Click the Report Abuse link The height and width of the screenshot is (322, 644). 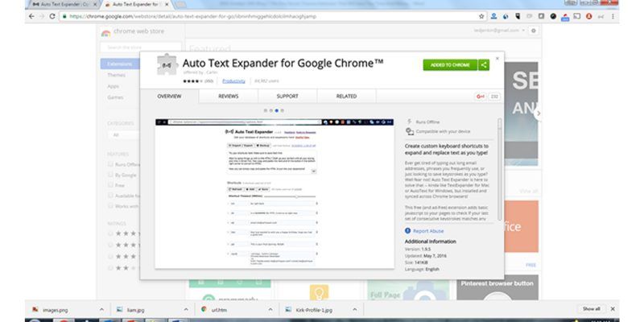pos(428,231)
